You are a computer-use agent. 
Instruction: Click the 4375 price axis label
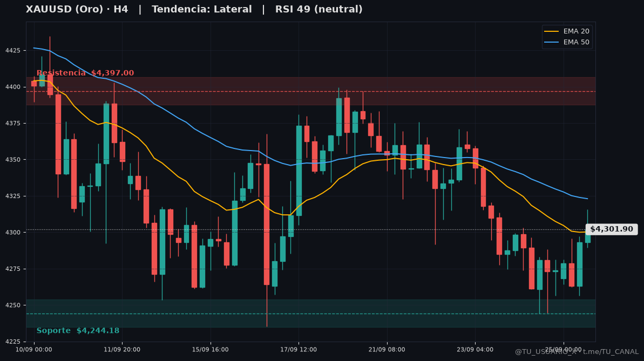click(x=13, y=123)
